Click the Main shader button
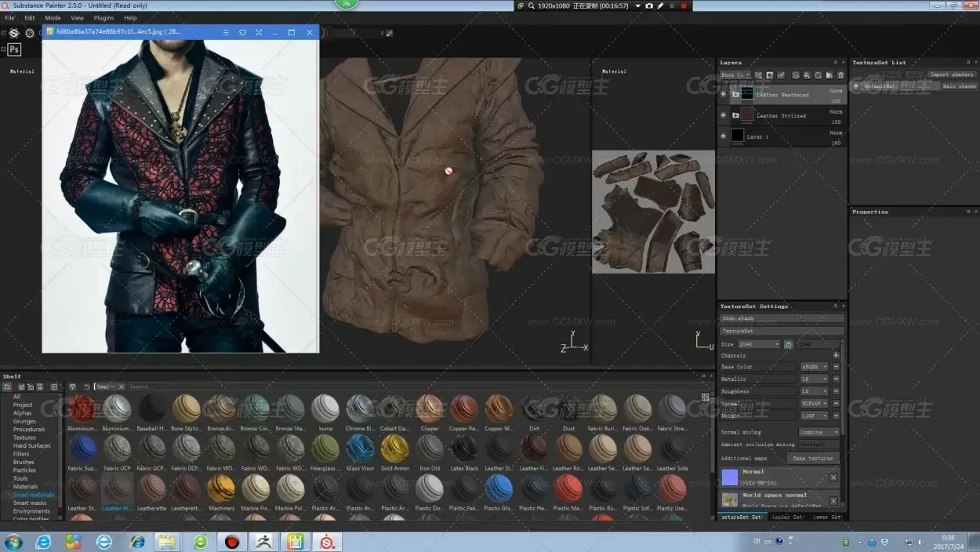Screen dimensions: 980x552 [x=959, y=86]
